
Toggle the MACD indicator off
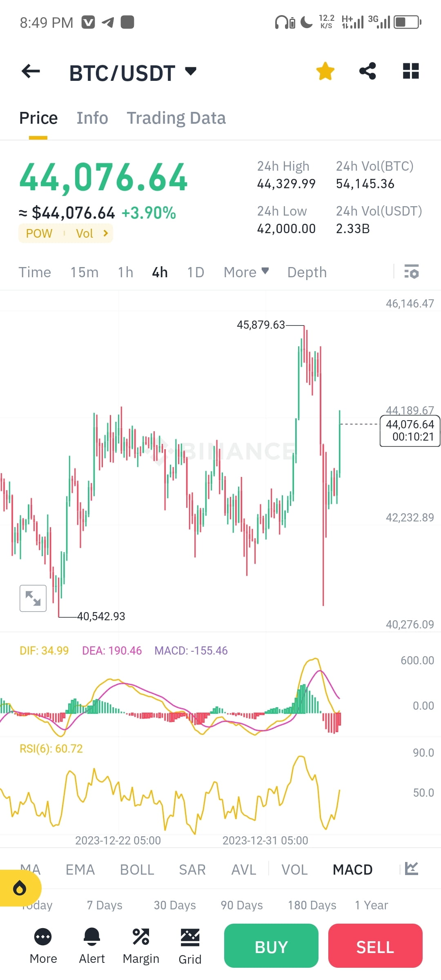352,870
